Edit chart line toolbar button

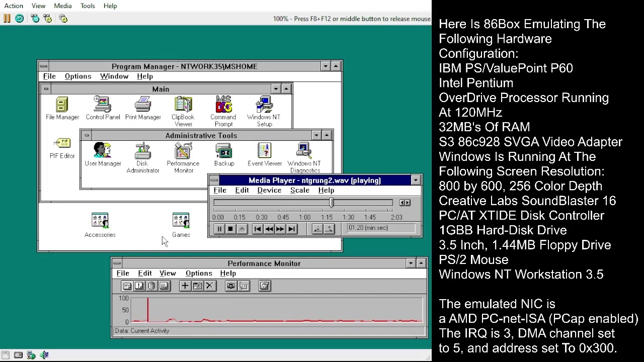pos(197,286)
